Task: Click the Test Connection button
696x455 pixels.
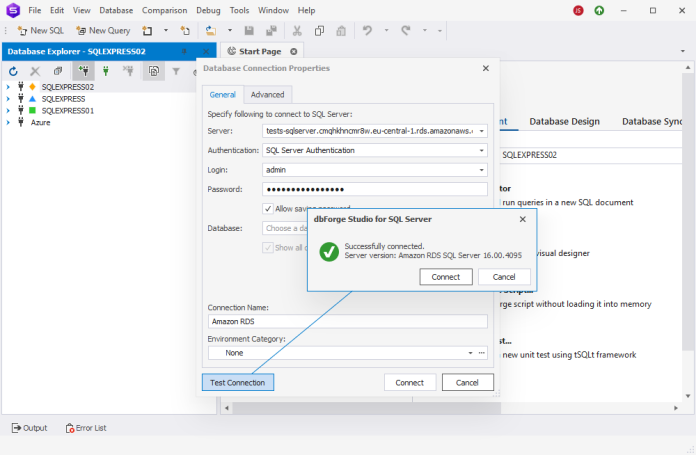Action: pyautogui.click(x=237, y=383)
